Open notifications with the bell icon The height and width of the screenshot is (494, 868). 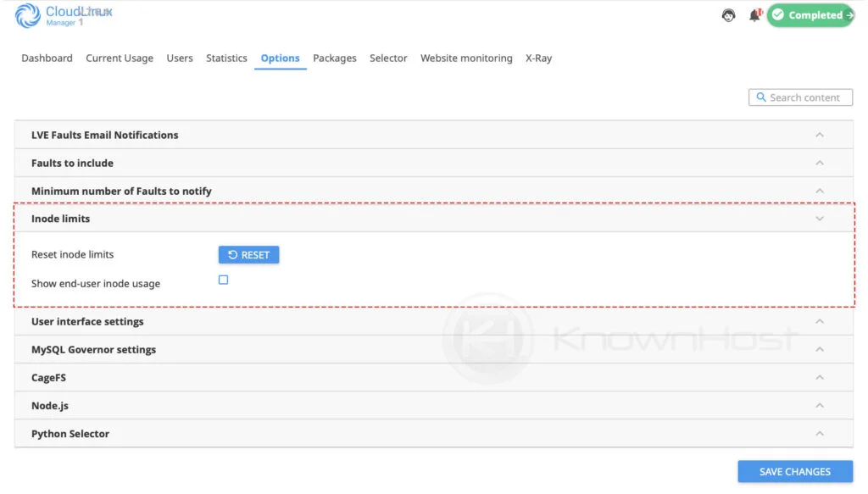click(754, 15)
